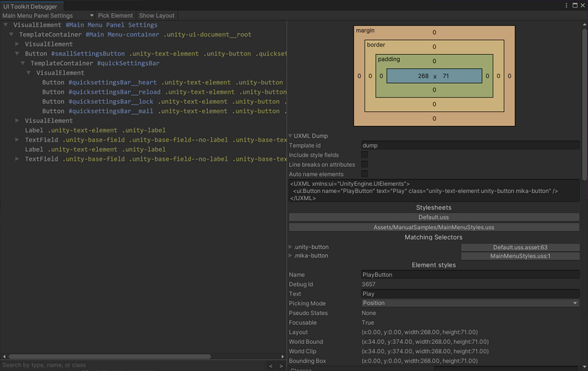
Task: Go to previous search result arrow
Action: [271, 365]
